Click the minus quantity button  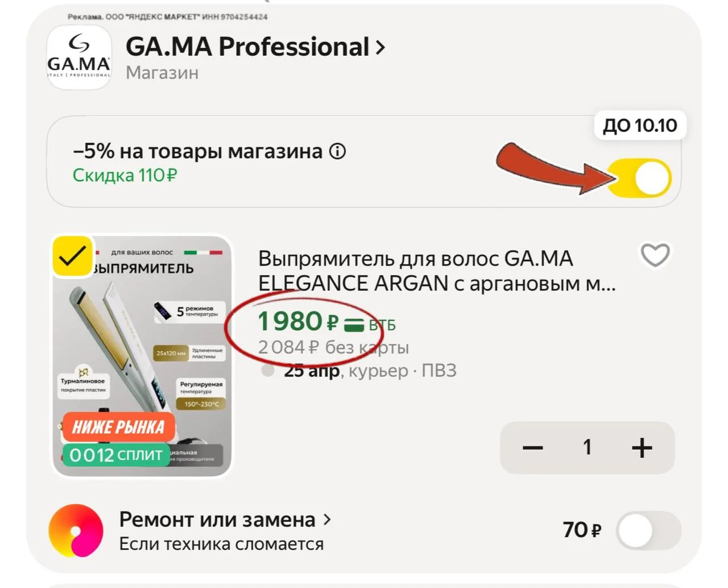(532, 448)
